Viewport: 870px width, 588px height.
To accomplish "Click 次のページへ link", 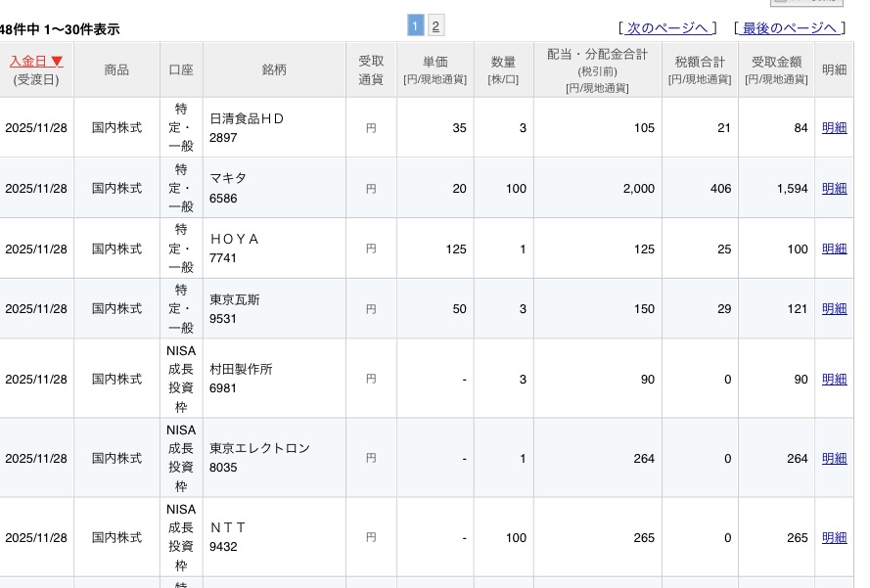I will pyautogui.click(x=667, y=27).
